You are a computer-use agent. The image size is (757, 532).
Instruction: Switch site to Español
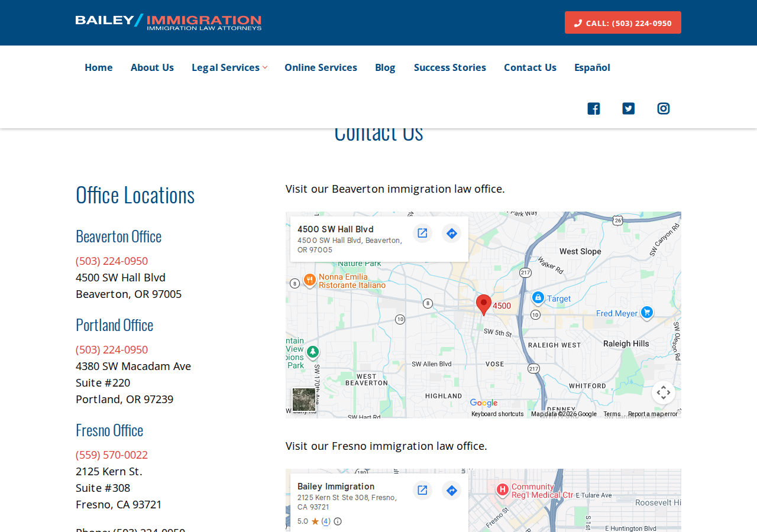[x=592, y=67]
